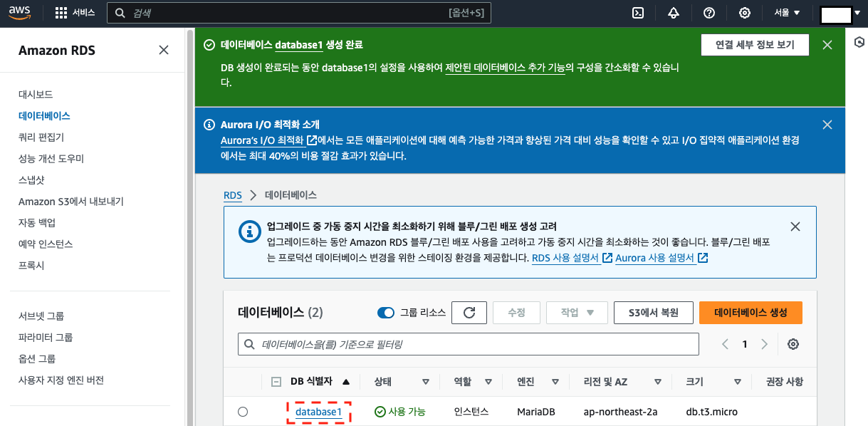Go to next page of databases
The width and height of the screenshot is (868, 426).
[x=764, y=344]
